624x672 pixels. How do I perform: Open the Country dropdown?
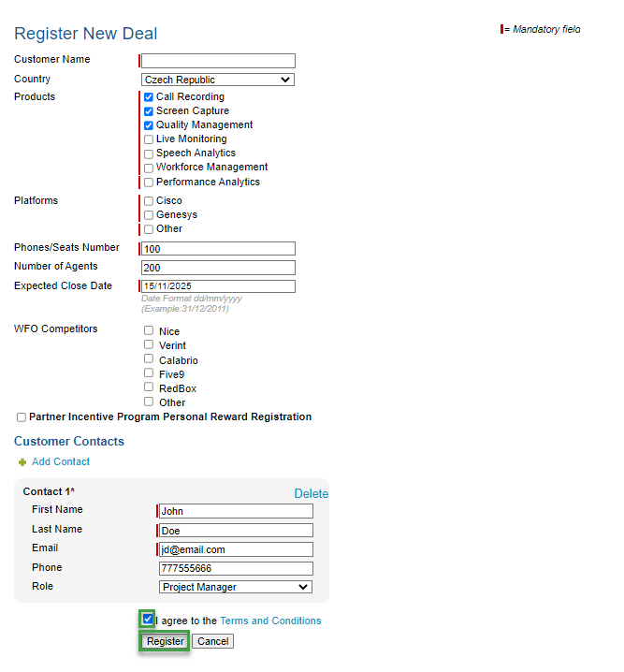pos(218,80)
